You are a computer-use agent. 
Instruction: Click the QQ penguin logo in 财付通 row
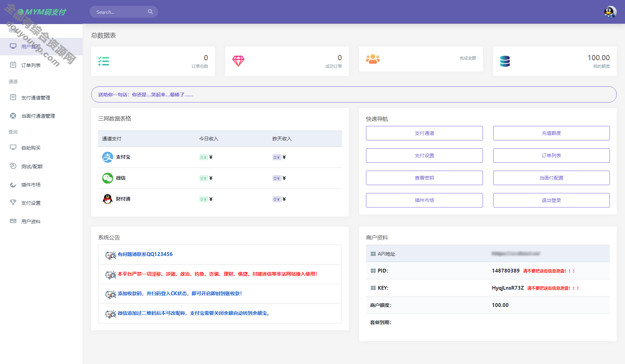pyautogui.click(x=108, y=199)
